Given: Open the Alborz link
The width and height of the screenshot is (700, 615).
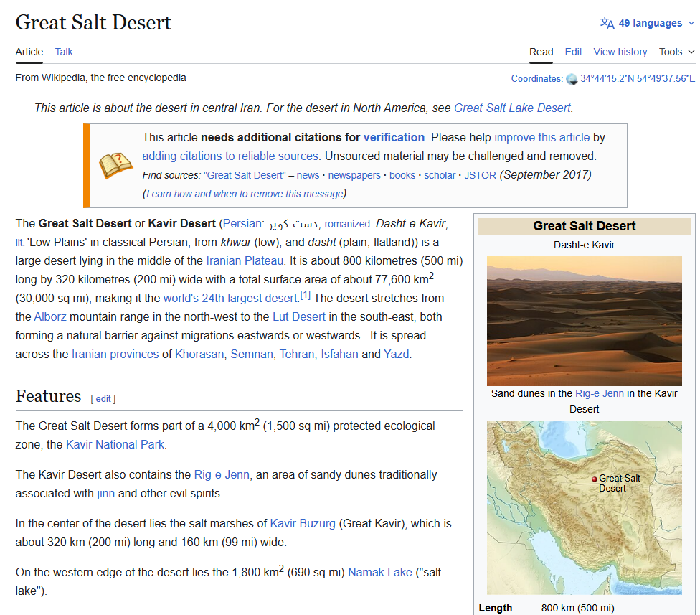Looking at the screenshot, I should tap(50, 317).
